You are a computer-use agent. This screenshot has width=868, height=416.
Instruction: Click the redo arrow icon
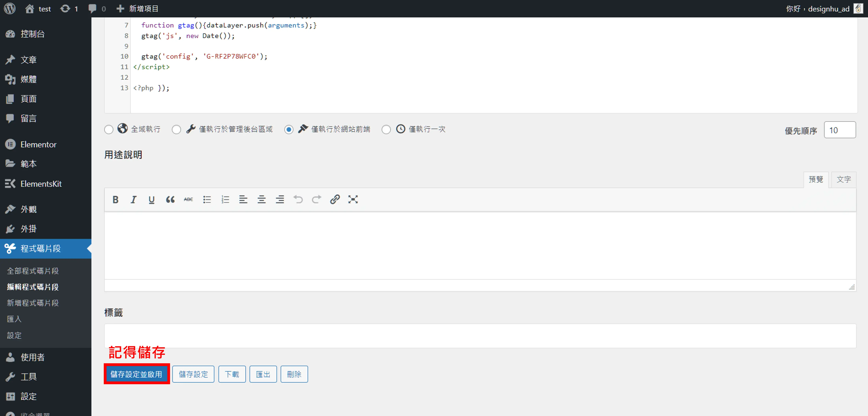[316, 200]
